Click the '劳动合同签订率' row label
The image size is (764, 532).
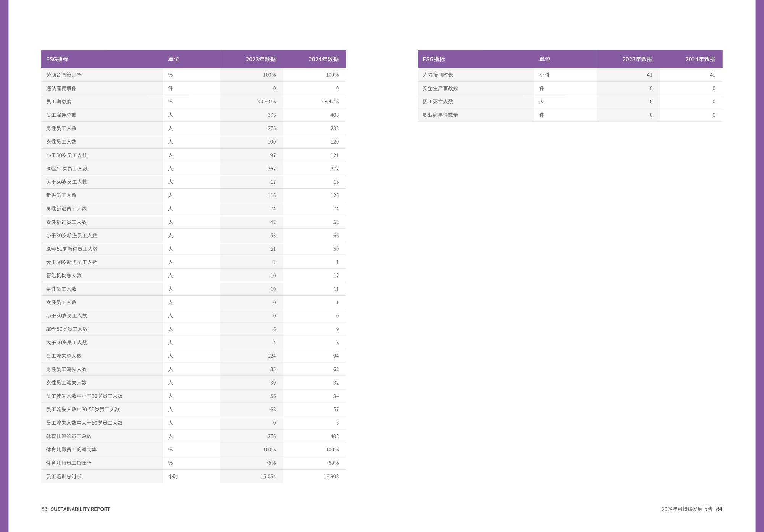[x=64, y=75]
